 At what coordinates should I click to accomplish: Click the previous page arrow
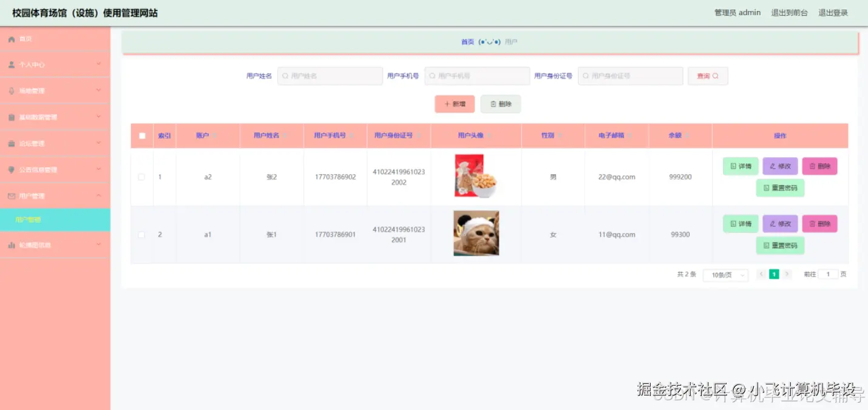(761, 274)
